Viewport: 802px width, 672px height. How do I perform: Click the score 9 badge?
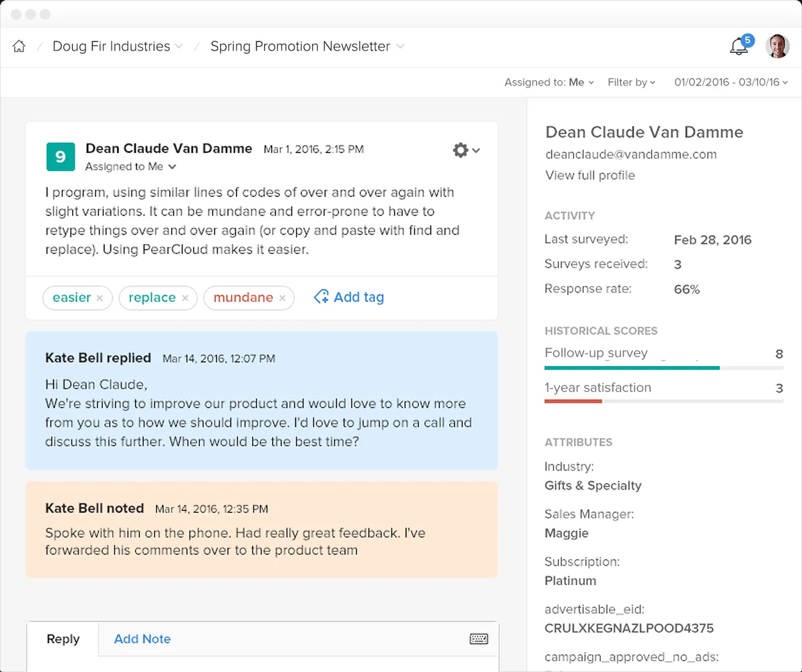coord(60,156)
